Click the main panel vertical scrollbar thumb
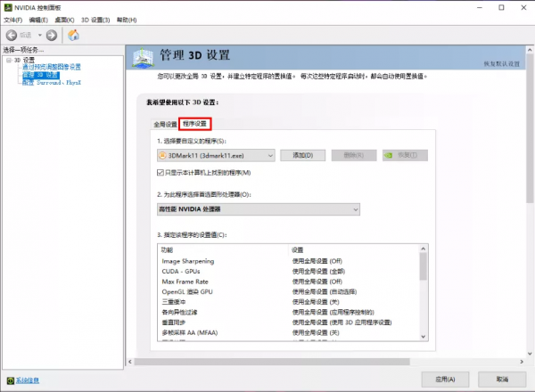 click(530, 129)
